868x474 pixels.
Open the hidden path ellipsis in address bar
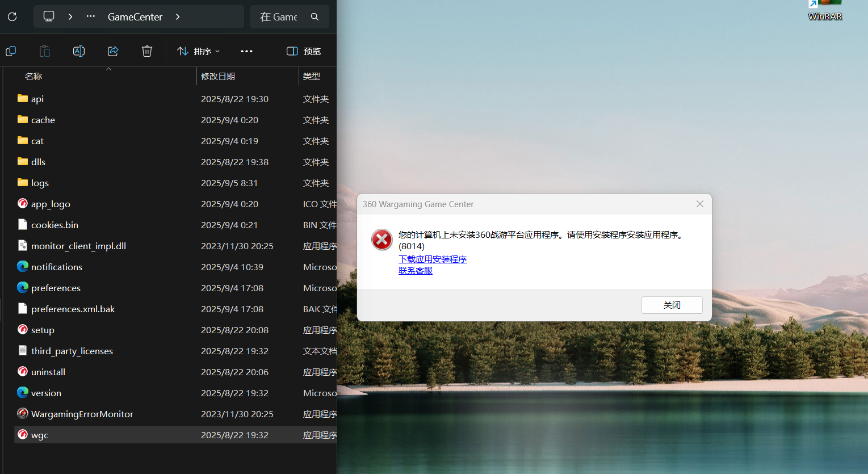click(x=91, y=16)
